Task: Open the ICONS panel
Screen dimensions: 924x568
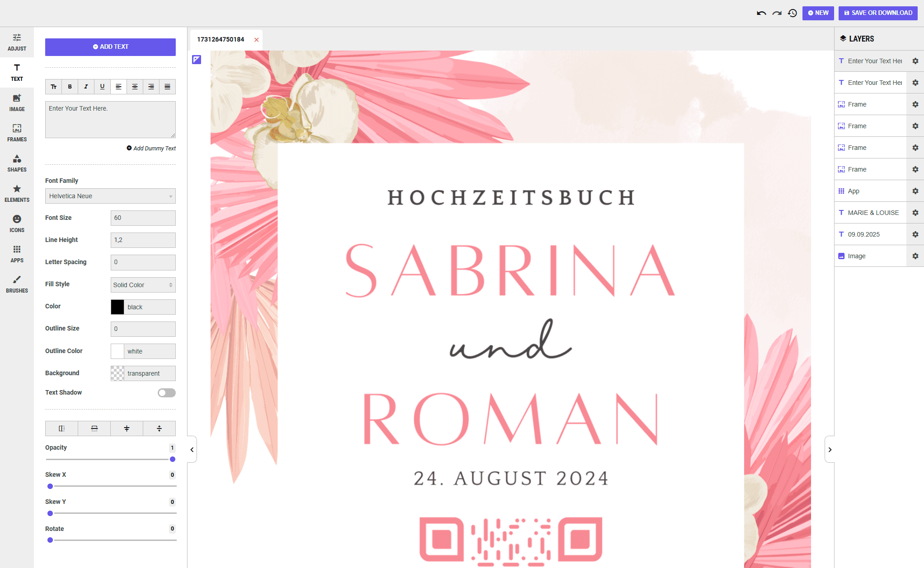Action: [x=17, y=223]
